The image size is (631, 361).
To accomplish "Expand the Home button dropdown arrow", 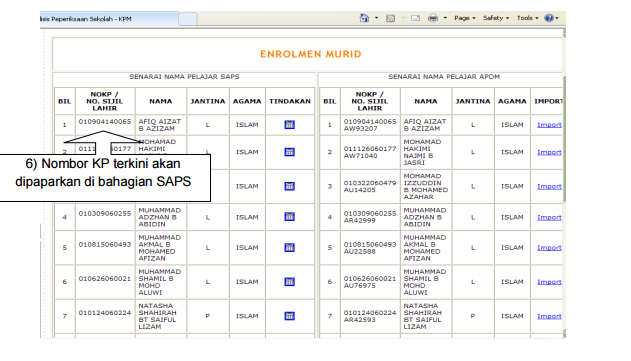I will click(376, 18).
